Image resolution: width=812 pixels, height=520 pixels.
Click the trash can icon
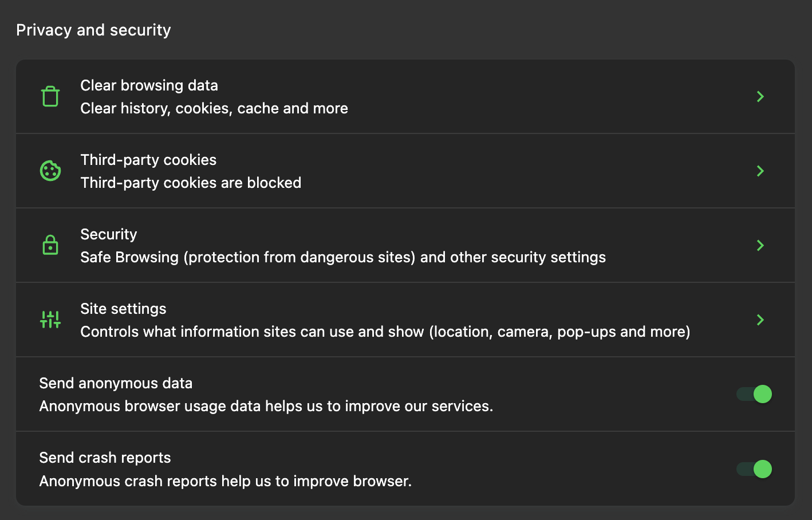point(50,96)
